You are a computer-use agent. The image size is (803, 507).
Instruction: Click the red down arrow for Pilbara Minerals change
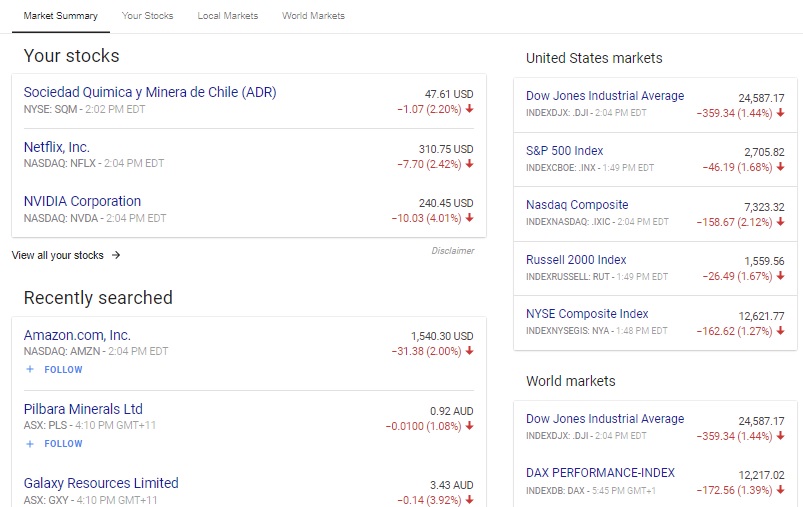(470, 426)
